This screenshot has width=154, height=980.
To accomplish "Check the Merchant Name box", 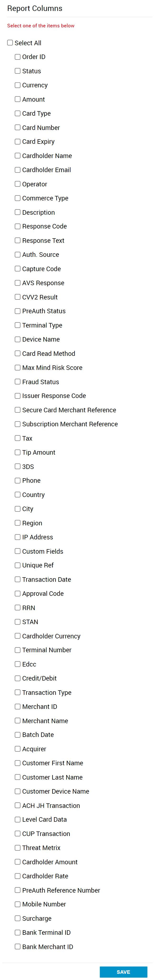I will (x=17, y=721).
